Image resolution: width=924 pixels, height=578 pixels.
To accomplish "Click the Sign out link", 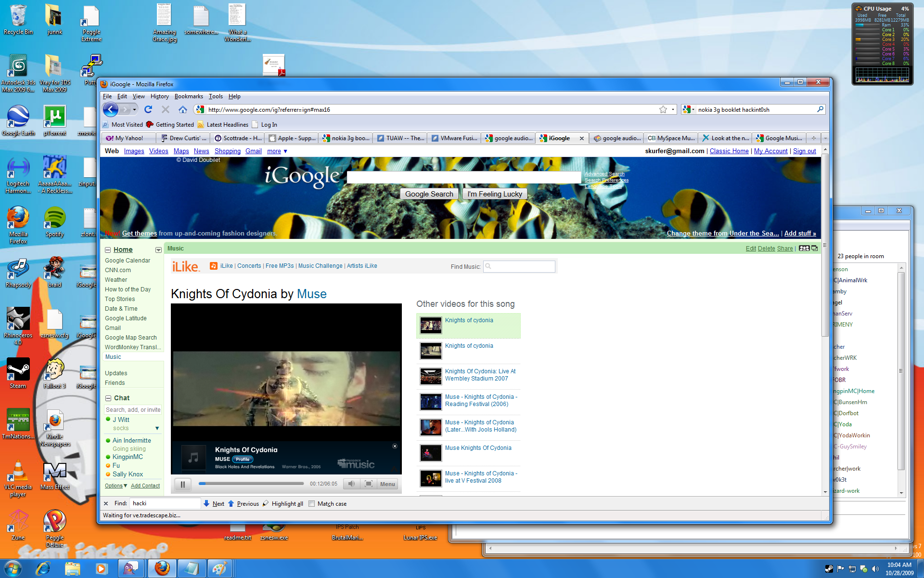I will point(804,151).
